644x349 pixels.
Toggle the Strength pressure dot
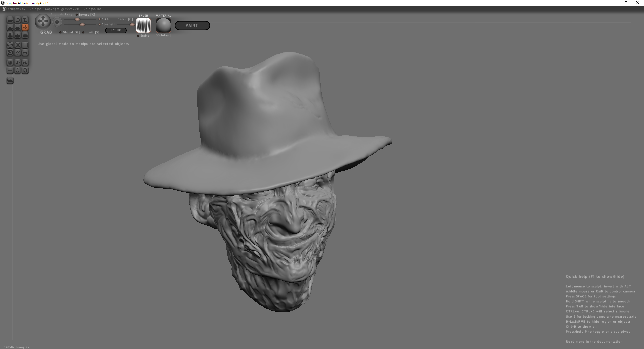pos(100,24)
